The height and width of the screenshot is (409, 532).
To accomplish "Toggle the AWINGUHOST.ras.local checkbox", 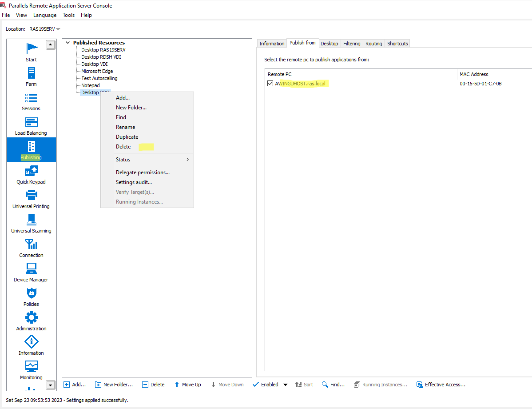I will 270,84.
